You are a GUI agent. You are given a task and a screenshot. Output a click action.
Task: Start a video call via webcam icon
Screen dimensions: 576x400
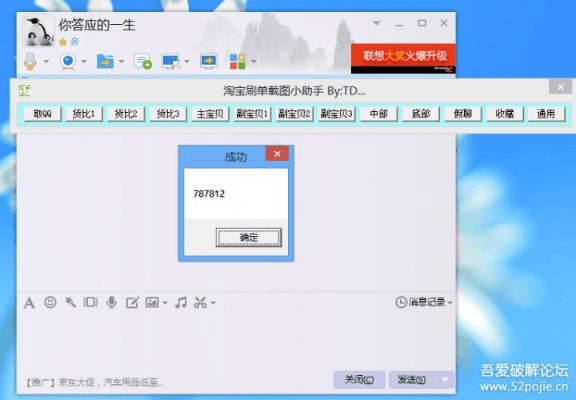pos(68,61)
